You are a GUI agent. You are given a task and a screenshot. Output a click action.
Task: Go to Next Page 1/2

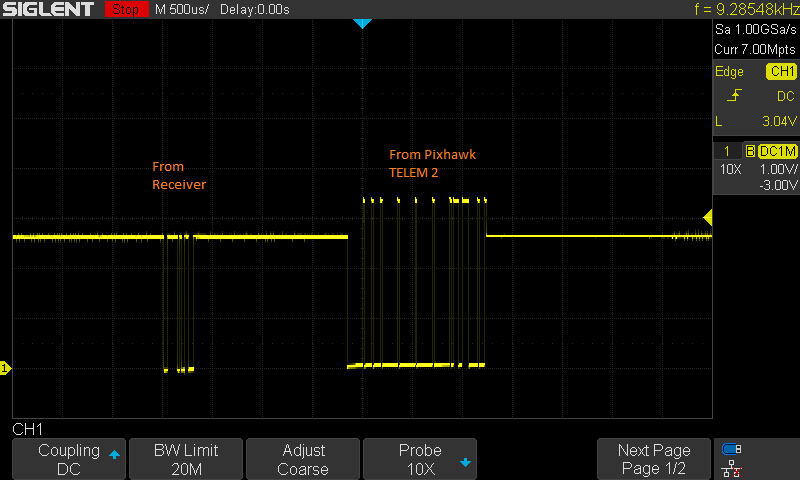point(654,459)
